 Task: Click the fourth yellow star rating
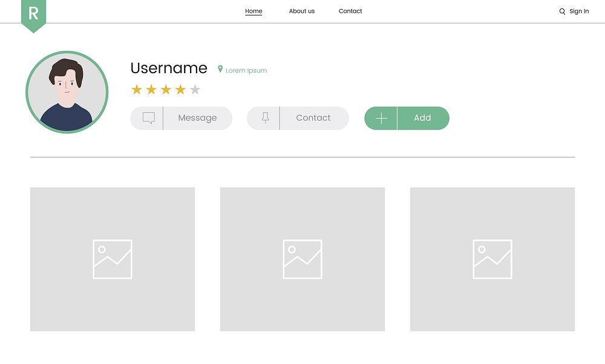click(180, 89)
